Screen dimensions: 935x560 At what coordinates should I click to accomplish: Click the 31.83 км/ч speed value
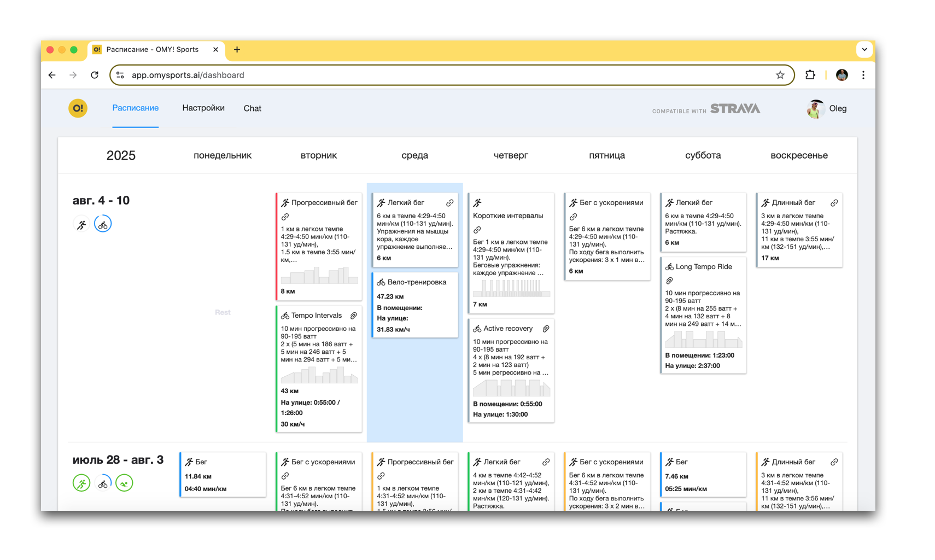393,329
